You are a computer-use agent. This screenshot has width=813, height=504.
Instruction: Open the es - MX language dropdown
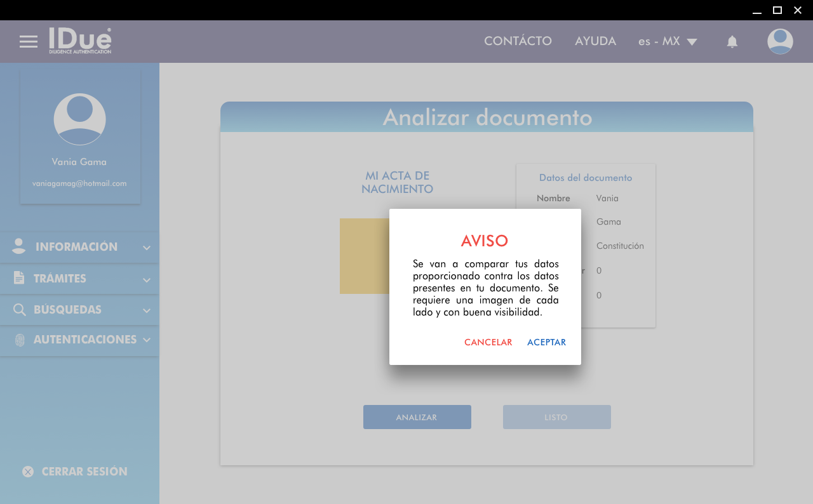(x=668, y=41)
